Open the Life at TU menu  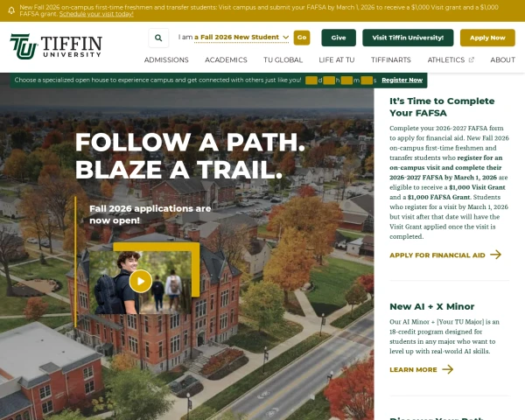(337, 60)
